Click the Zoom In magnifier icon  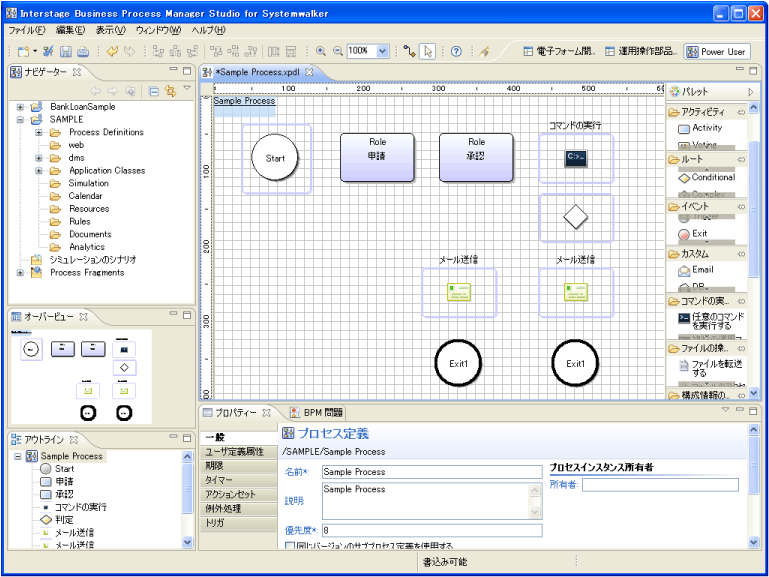[321, 51]
